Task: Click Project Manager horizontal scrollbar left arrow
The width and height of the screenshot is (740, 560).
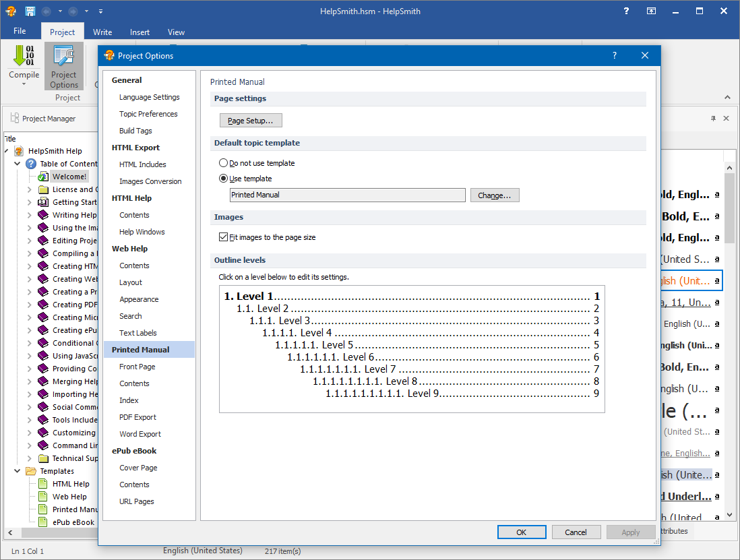Action: (10, 532)
